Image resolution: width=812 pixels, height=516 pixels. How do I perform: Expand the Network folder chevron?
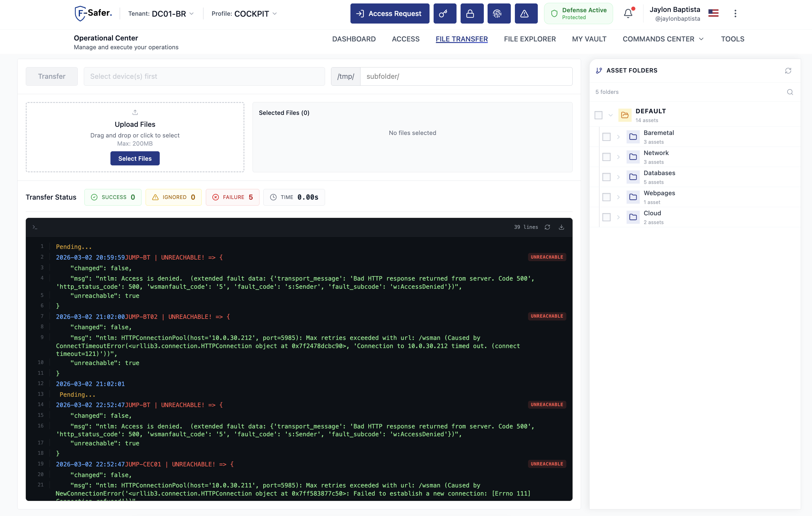pyautogui.click(x=618, y=157)
